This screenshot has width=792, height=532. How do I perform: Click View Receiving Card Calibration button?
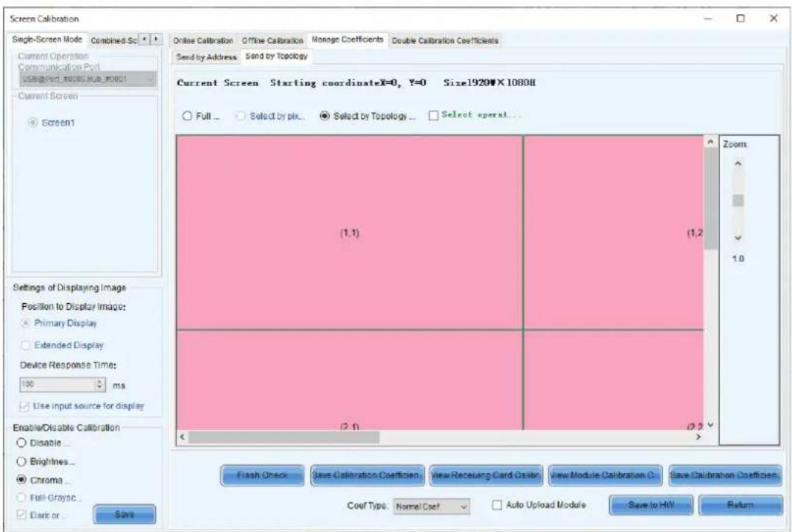tap(486, 475)
